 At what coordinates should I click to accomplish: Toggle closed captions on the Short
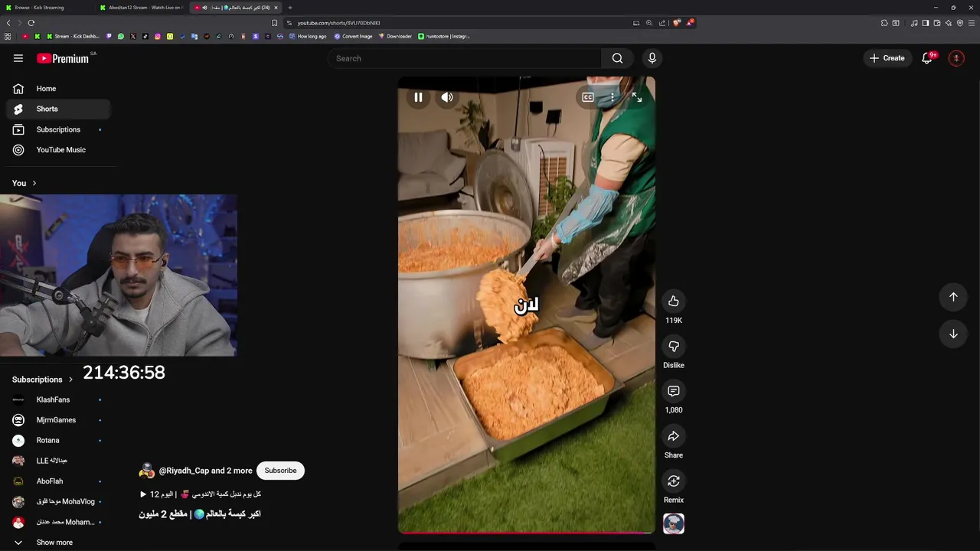pos(587,97)
